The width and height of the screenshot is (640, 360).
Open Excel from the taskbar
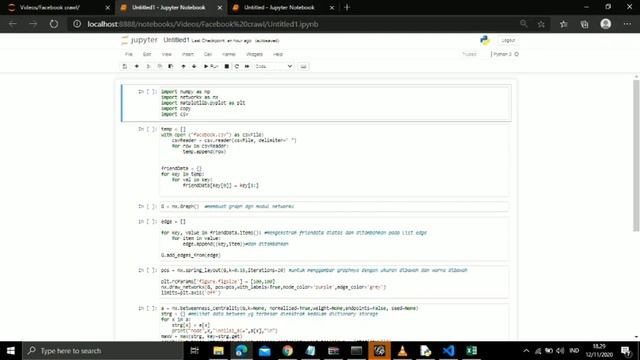[471, 351]
